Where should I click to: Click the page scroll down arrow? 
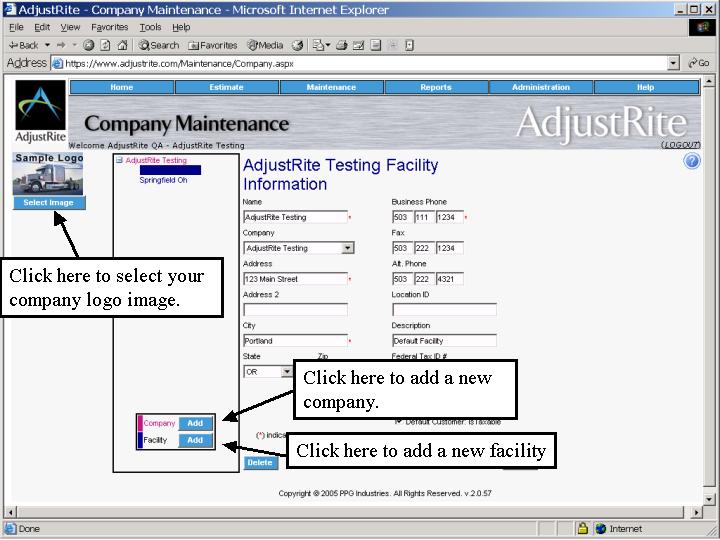[x=709, y=499]
